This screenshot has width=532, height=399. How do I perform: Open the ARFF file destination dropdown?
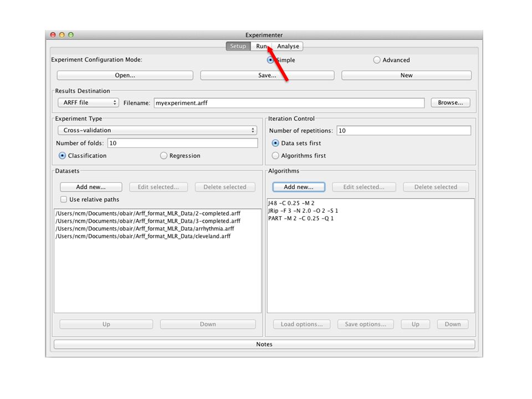tap(88, 103)
